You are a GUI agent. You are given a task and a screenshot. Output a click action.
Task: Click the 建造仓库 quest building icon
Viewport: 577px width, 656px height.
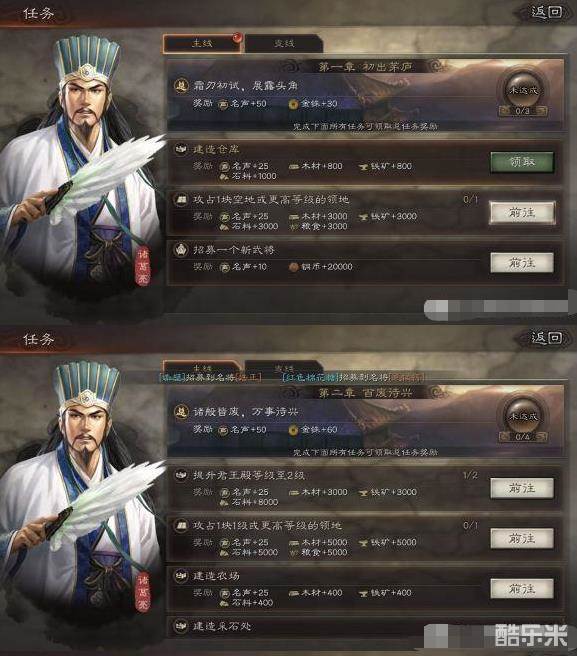181,149
